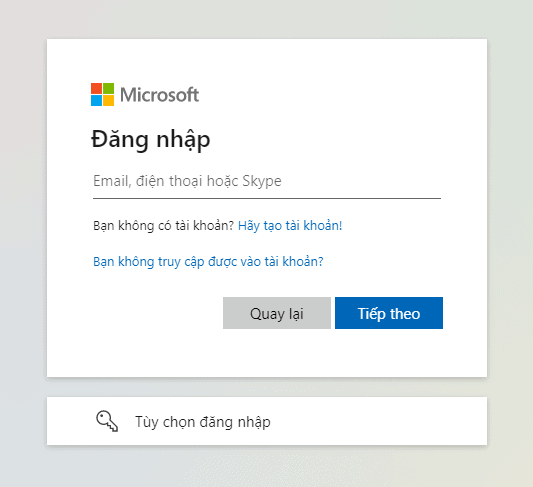
Task: Click the Tiếp theo button
Action: point(389,313)
